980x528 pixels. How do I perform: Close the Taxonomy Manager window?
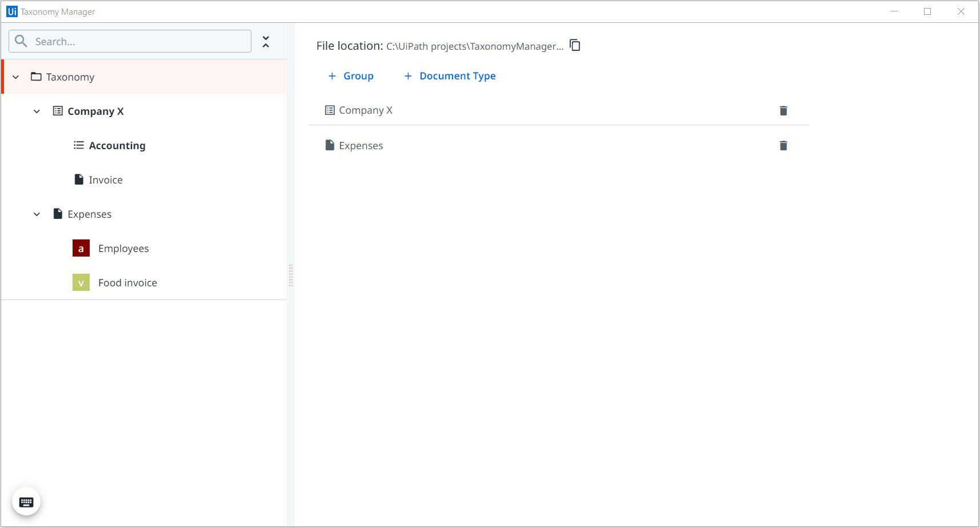click(961, 11)
